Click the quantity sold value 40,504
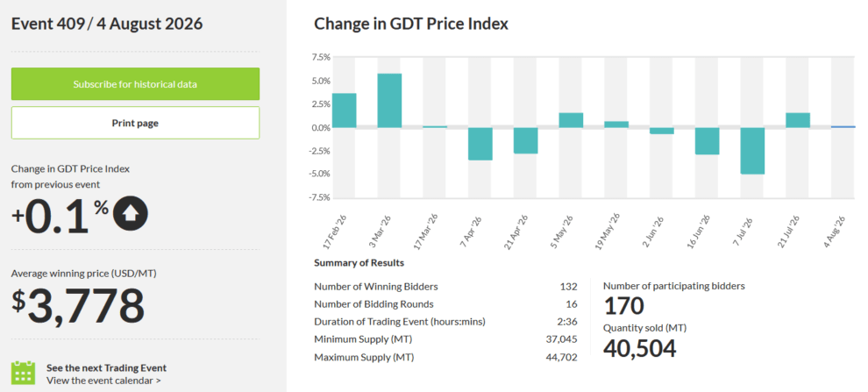The width and height of the screenshot is (868, 392). click(639, 348)
